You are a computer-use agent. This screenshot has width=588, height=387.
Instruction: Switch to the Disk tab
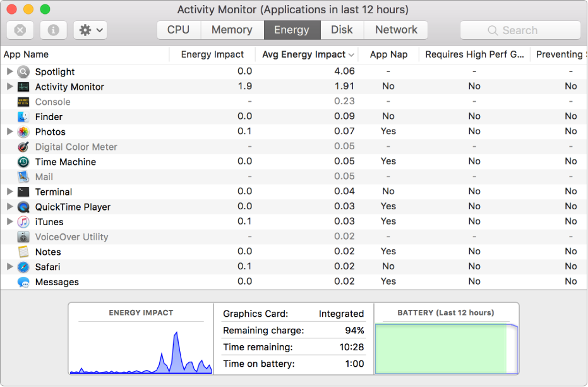(342, 30)
